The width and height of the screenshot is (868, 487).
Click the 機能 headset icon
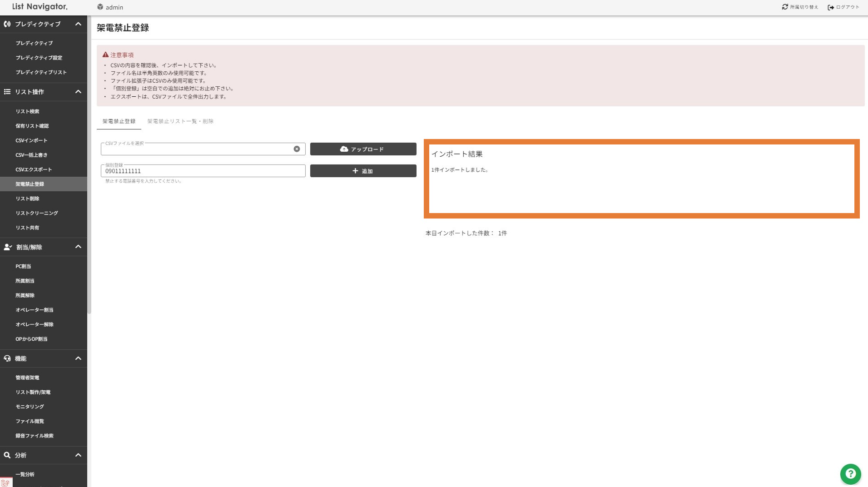pos(7,358)
